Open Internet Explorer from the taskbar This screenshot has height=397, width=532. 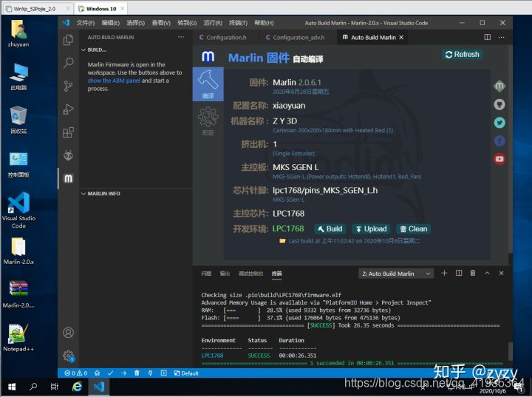(x=77, y=387)
